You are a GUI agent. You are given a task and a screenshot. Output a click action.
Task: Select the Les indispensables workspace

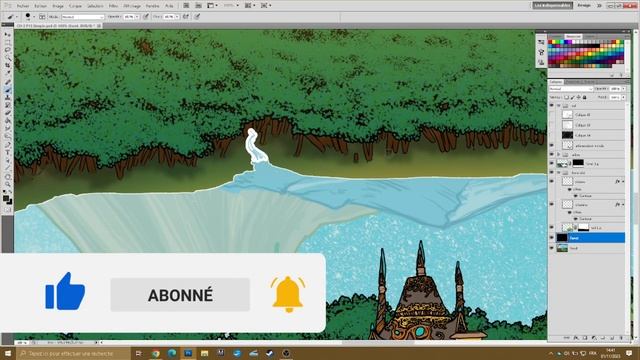point(552,6)
